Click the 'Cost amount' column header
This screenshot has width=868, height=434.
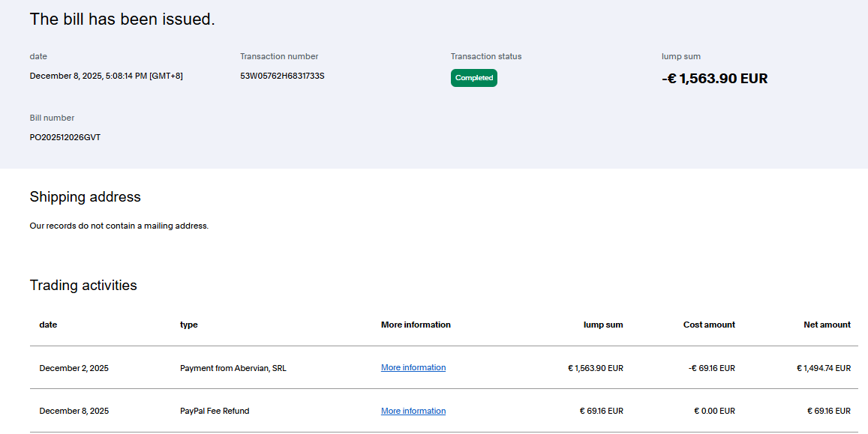(709, 325)
